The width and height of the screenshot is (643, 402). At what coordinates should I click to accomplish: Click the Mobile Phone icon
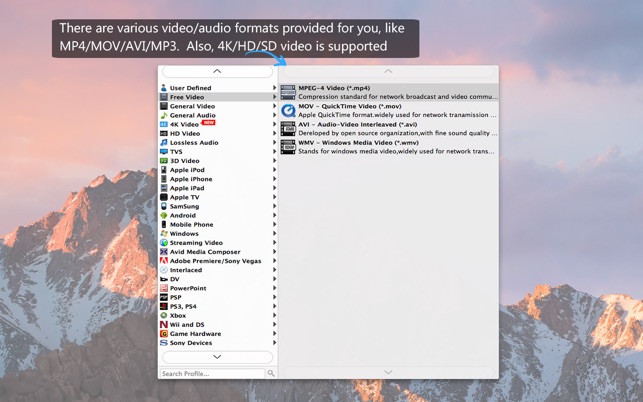[x=164, y=224]
